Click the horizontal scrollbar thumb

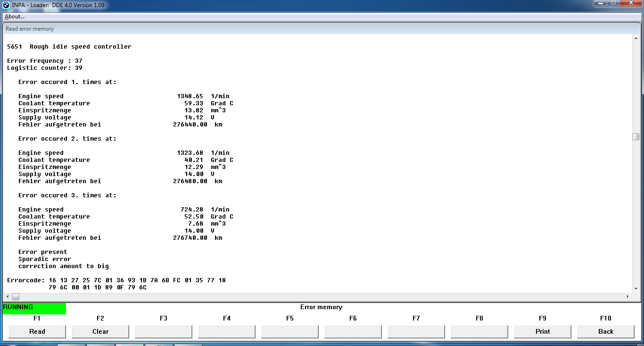(16, 296)
